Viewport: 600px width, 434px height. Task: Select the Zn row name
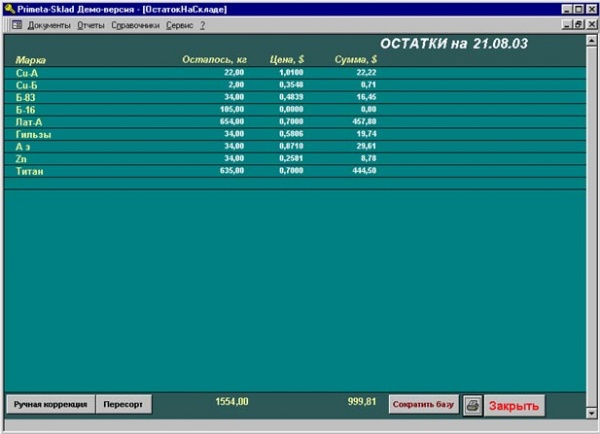click(21, 159)
